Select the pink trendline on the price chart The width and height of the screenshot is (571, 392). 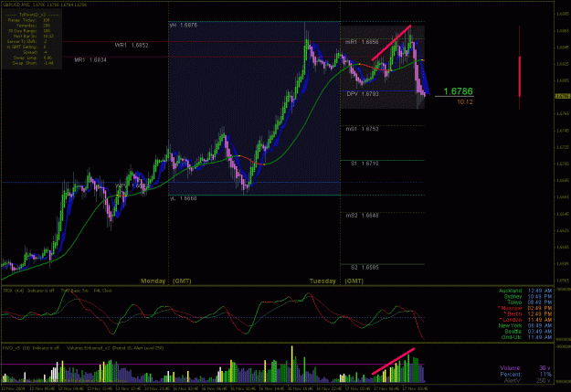tap(391, 43)
